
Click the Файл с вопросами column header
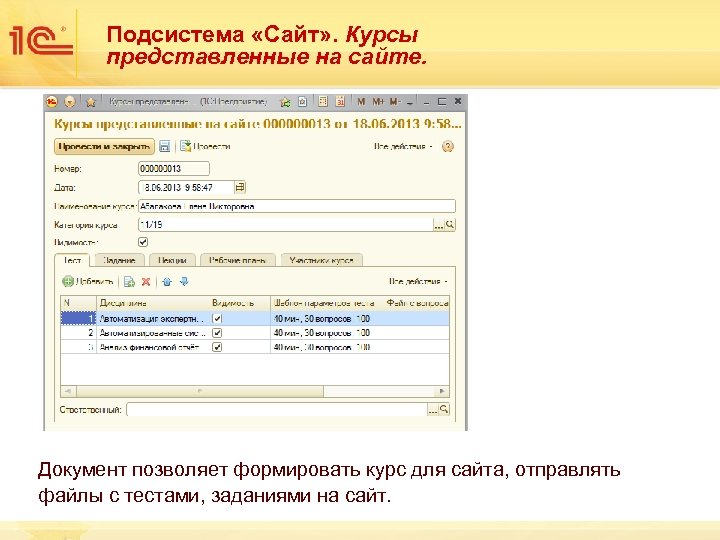pos(417,303)
